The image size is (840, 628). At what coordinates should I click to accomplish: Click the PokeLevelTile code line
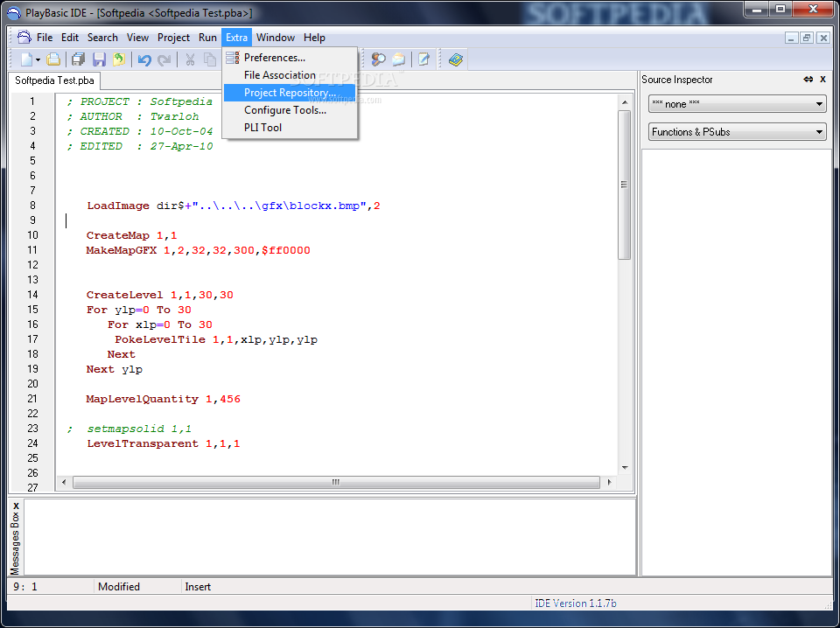(x=216, y=339)
